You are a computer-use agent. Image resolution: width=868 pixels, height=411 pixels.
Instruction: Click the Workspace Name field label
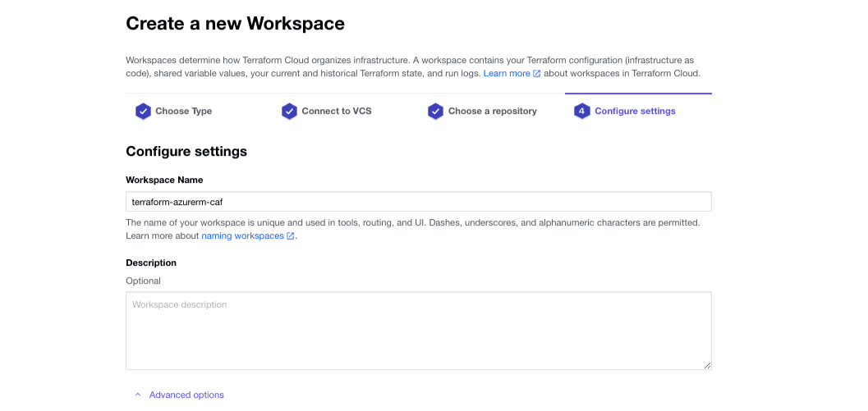(164, 180)
